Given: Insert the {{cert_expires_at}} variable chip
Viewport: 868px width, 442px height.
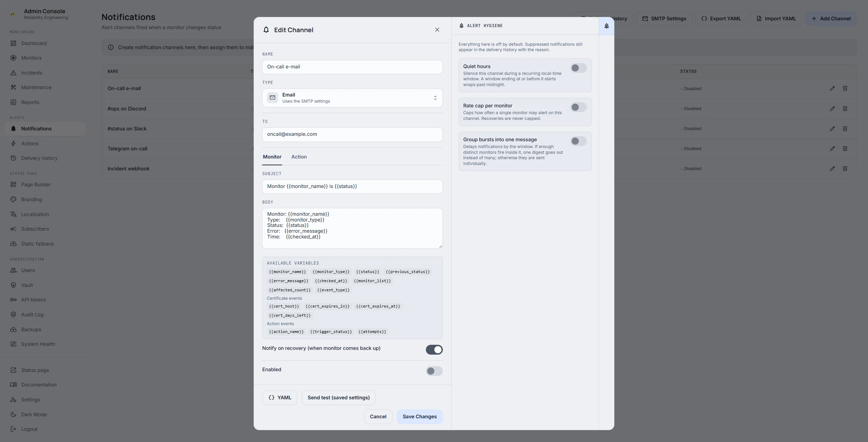Looking at the screenshot, I should pyautogui.click(x=378, y=306).
